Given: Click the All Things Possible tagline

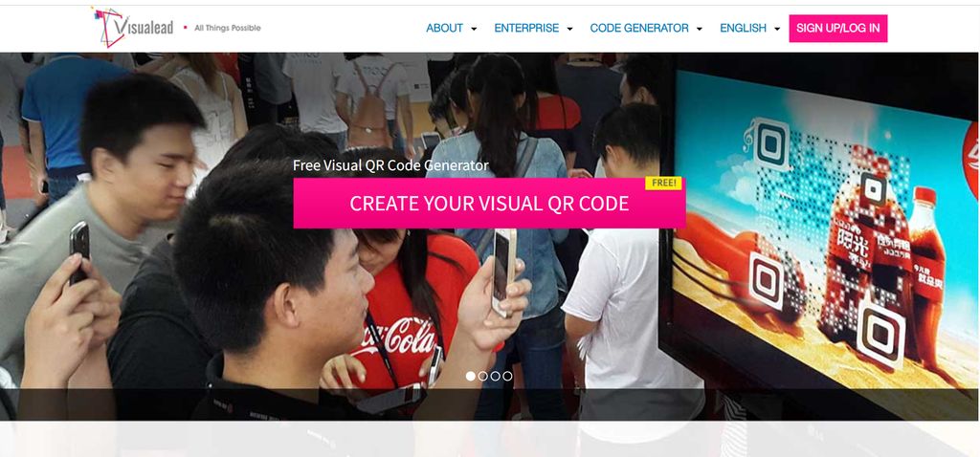Looking at the screenshot, I should (228, 28).
